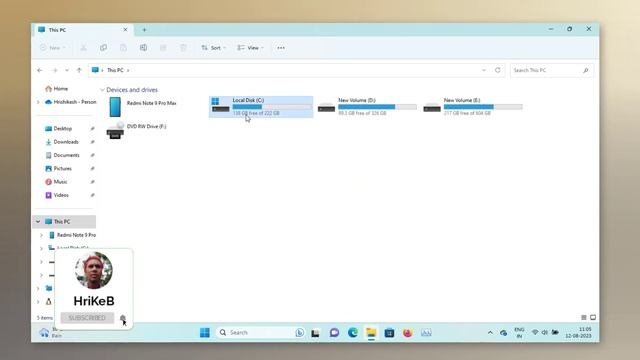
Task: Unpin Downloads via its pin icon
Action: coord(93,142)
